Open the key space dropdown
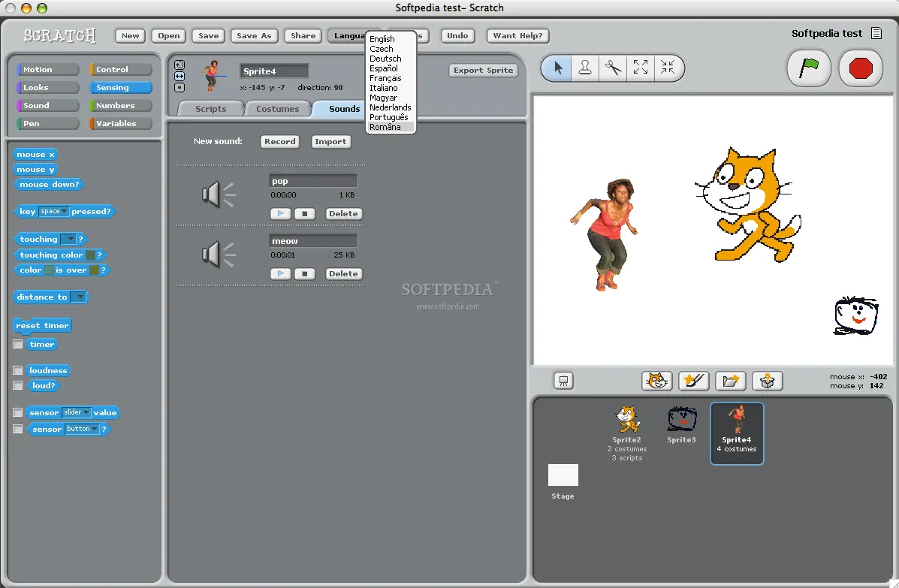The height and width of the screenshot is (588, 899). [x=54, y=212]
